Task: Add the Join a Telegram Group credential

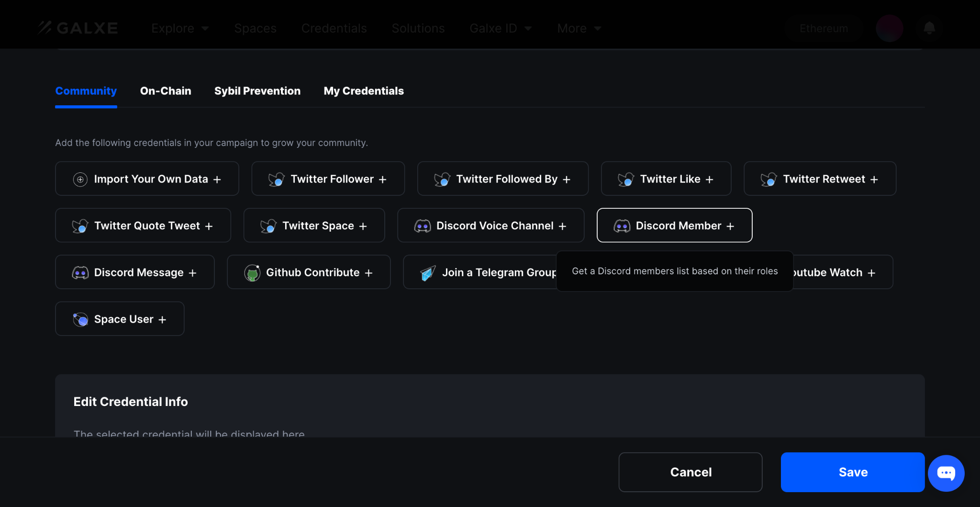Action: coord(480,272)
